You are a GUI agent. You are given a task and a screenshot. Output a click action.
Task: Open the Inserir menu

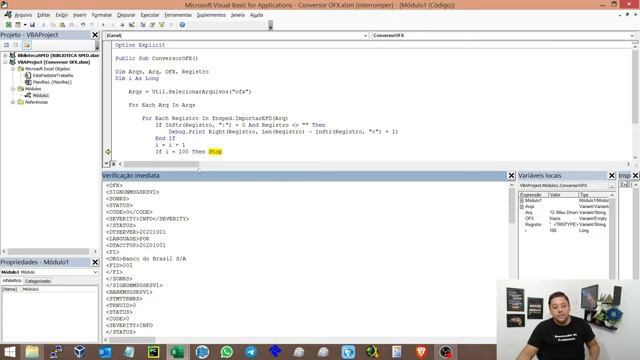[80, 15]
